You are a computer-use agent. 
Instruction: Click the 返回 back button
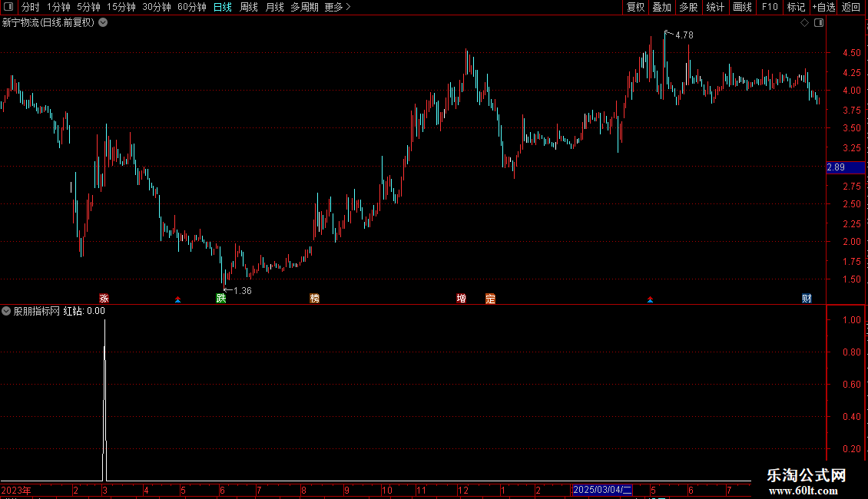[851, 7]
